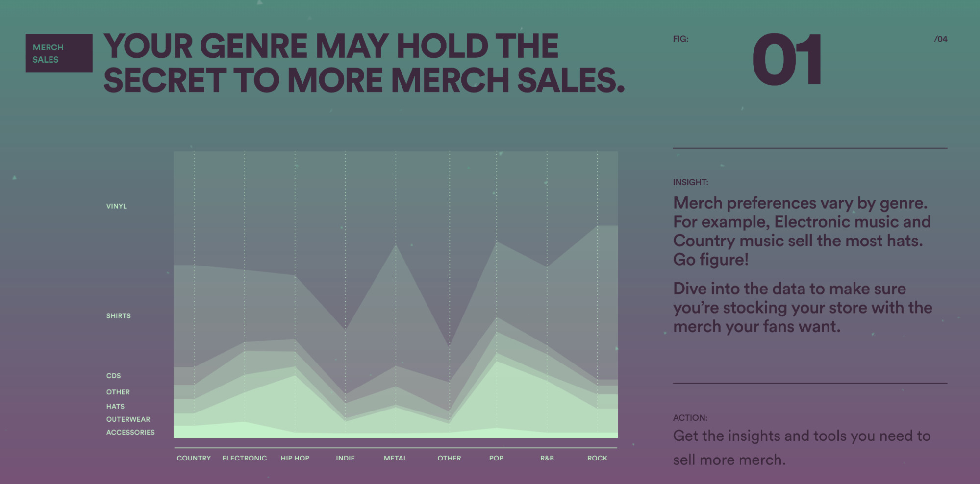Select the HATS series label
The height and width of the screenshot is (484, 980).
click(x=115, y=407)
